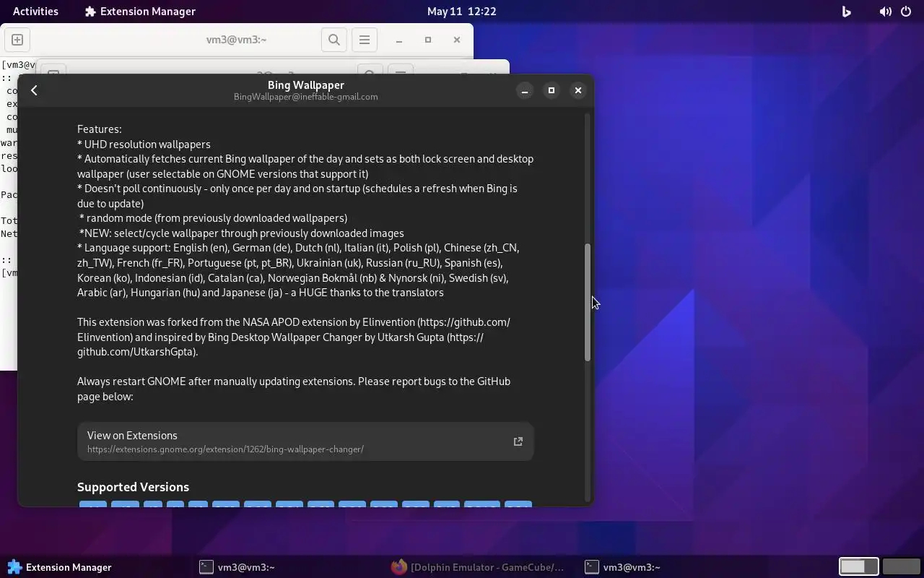
Task: Click the BingWallpaper@ineffable-gmail.com subtitle
Action: pyautogui.click(x=305, y=96)
